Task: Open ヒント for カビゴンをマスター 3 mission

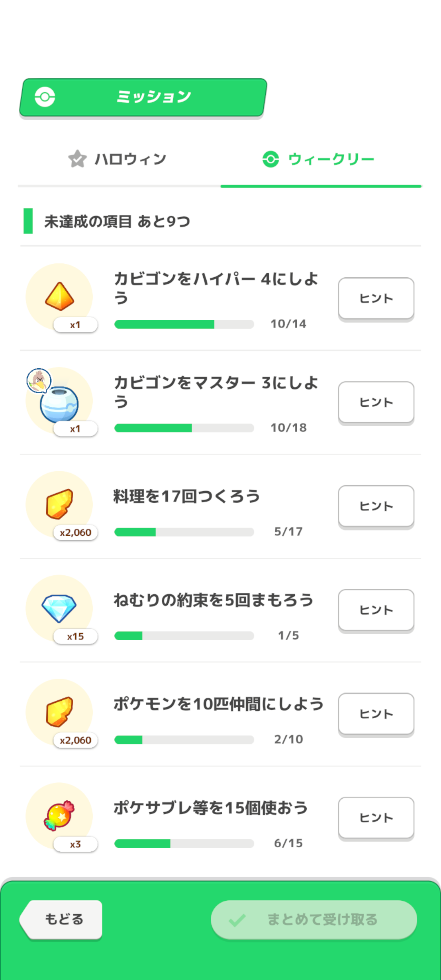Action: 376,402
